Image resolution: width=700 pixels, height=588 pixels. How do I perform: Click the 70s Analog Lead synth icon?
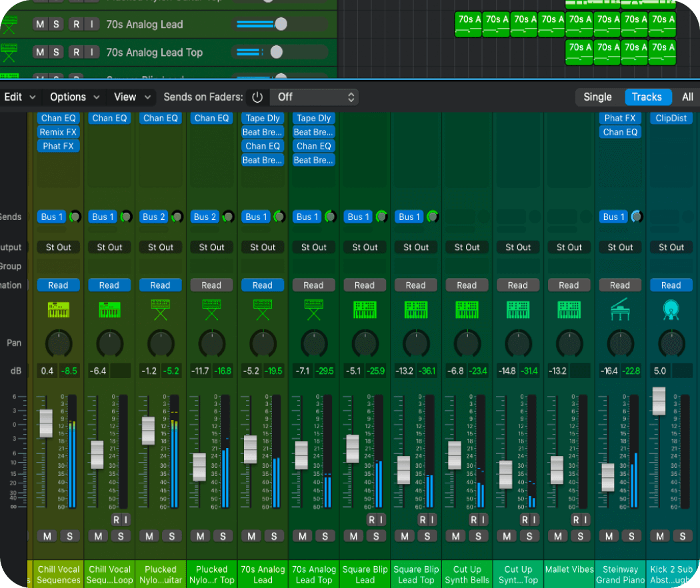(x=262, y=310)
